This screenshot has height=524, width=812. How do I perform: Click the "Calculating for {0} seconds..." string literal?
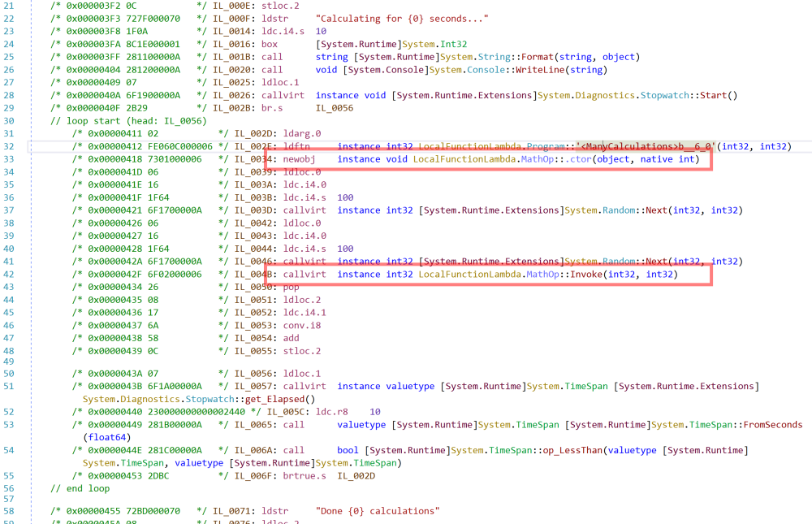point(402,19)
